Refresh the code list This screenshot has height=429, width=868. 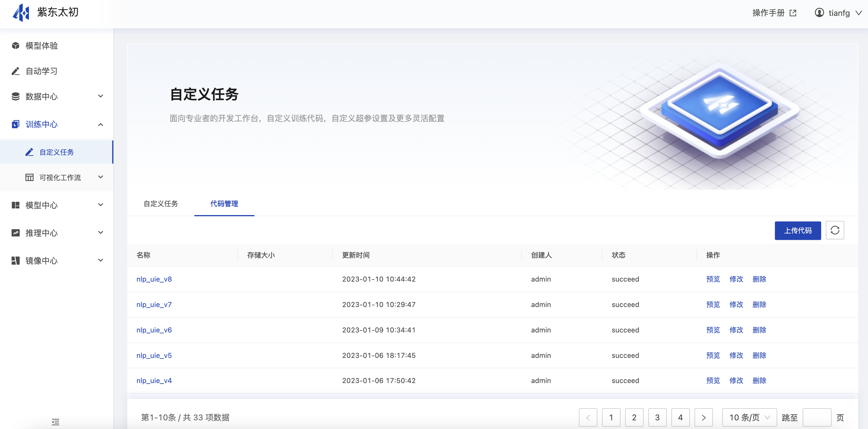[x=835, y=230]
